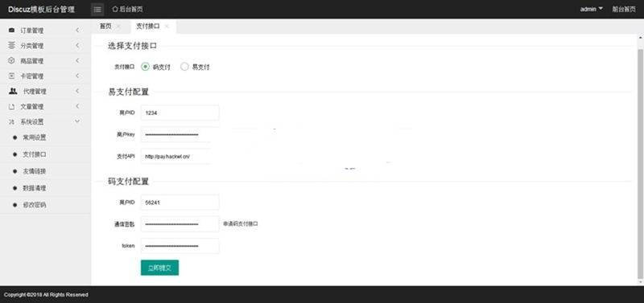Click the scrollbar down arrow
Image resolution: width=644 pixels, height=303 pixels.
point(640,281)
